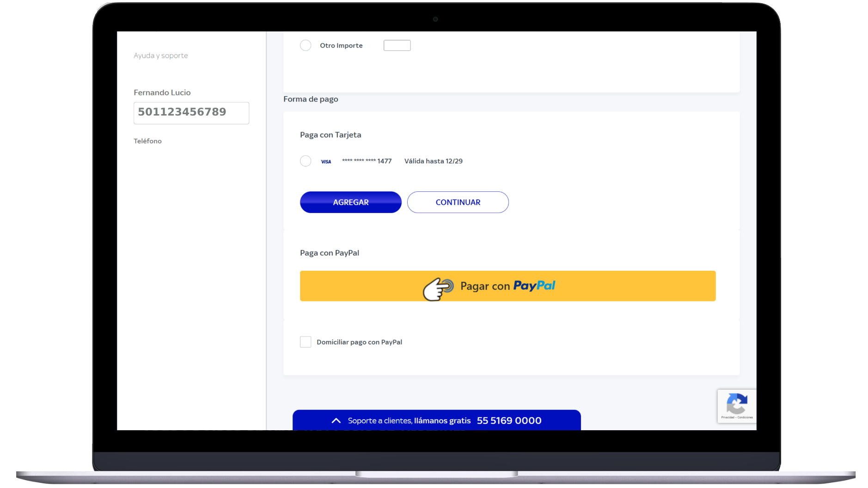Click the Paga con Tarjeta heading
868x488 pixels.
(330, 135)
